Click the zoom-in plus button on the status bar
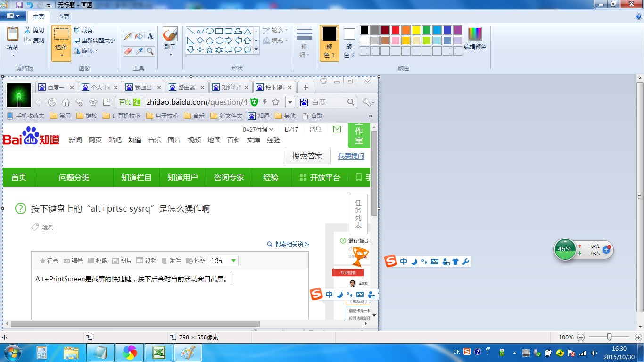644x362 pixels. 637,337
